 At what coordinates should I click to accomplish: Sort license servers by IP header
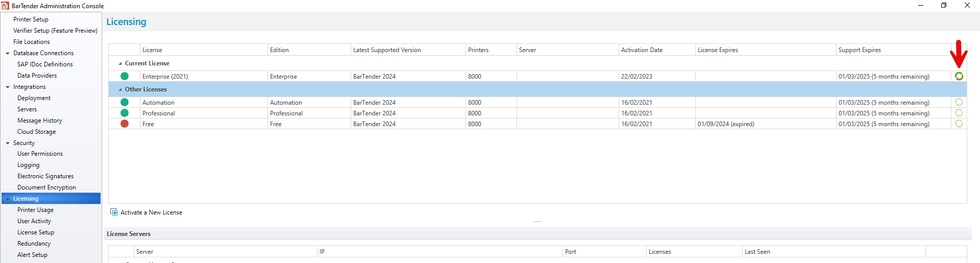click(439, 252)
